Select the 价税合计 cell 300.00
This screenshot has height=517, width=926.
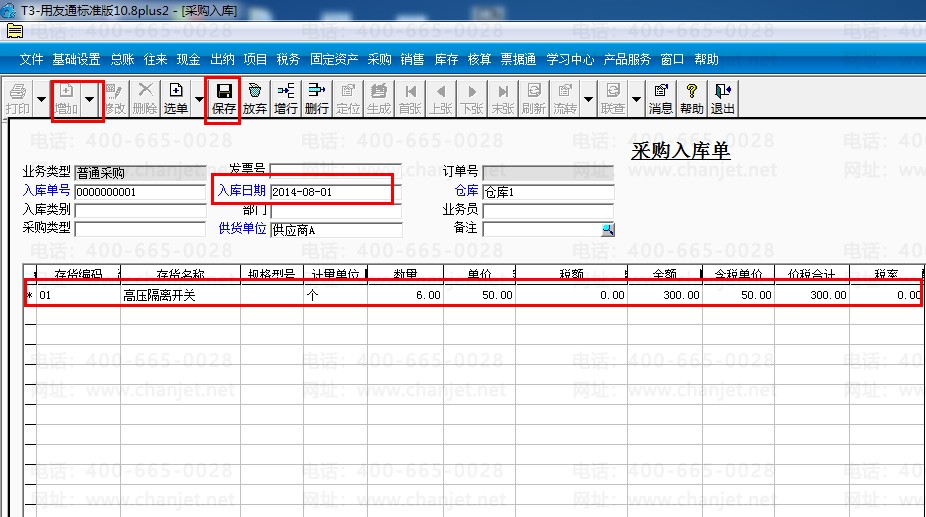click(x=811, y=295)
